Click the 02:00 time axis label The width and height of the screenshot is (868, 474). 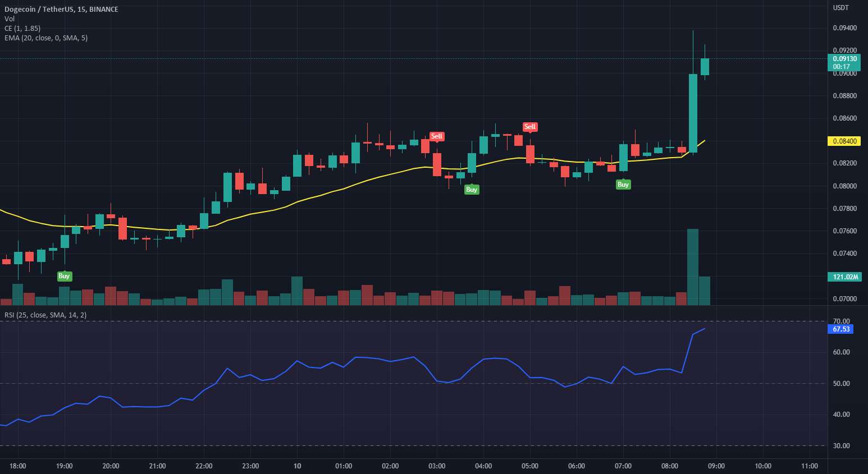[390, 466]
